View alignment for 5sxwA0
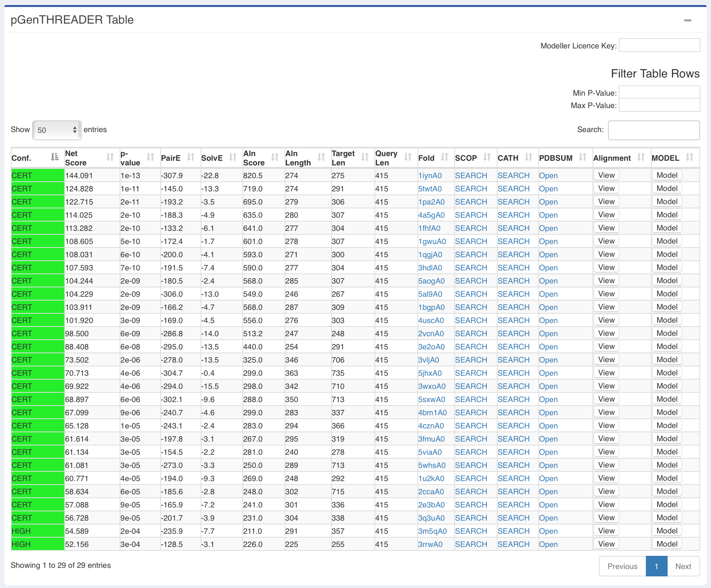711x588 pixels. point(606,399)
